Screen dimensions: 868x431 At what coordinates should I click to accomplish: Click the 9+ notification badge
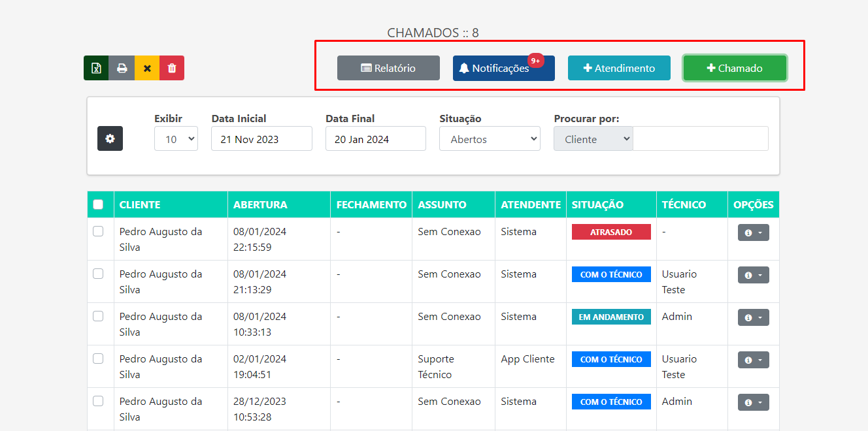tap(536, 61)
